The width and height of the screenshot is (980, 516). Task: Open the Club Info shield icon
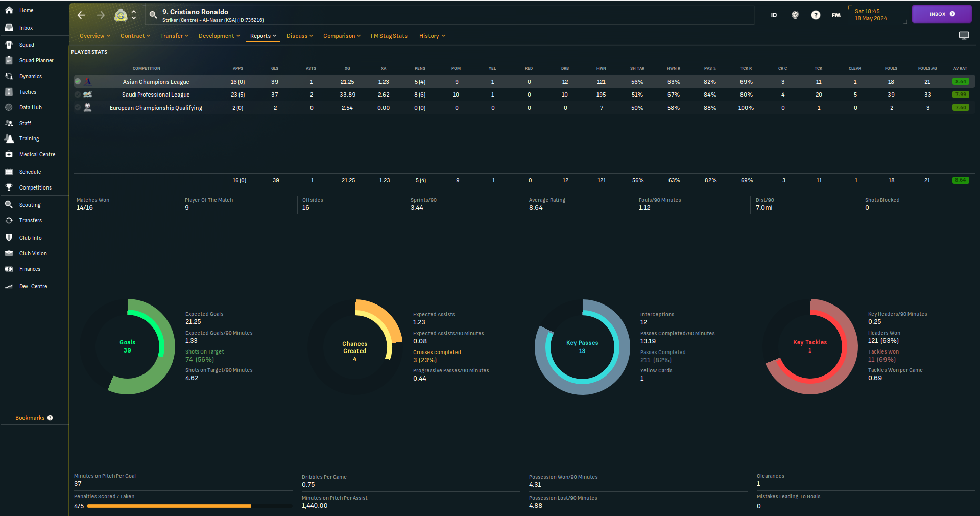[x=9, y=238]
